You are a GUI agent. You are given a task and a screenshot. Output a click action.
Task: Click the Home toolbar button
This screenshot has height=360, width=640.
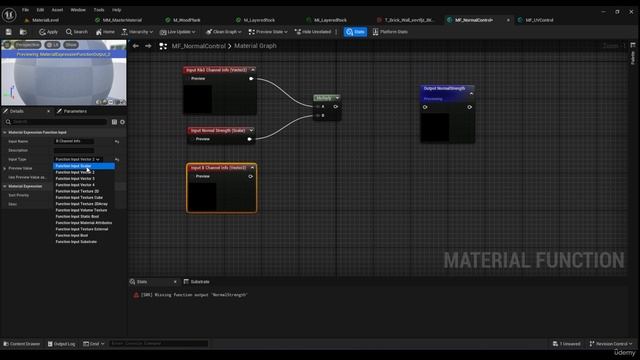pyautogui.click(x=105, y=32)
